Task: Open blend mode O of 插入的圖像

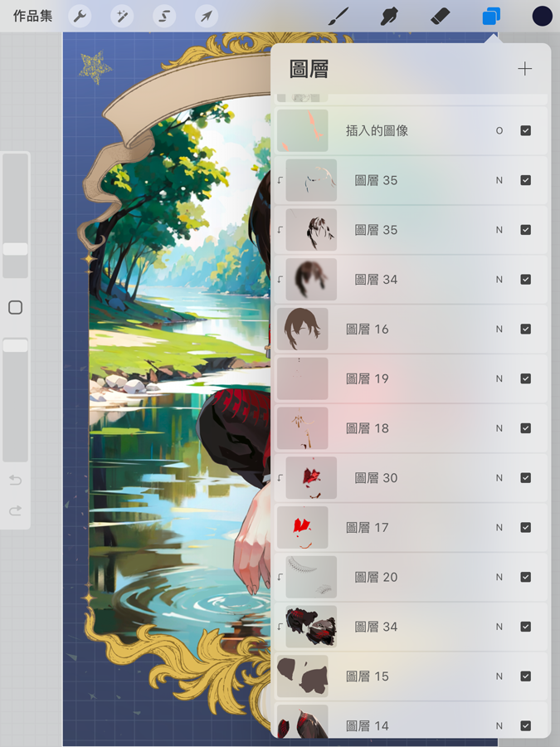Action: coord(499,130)
